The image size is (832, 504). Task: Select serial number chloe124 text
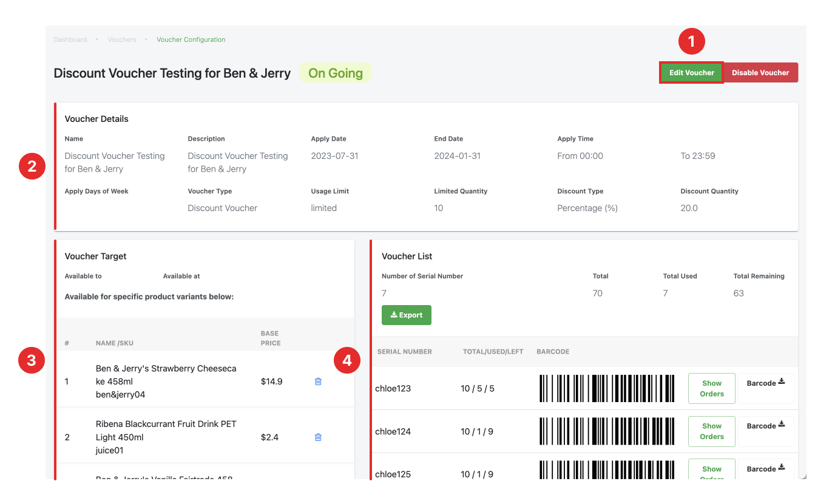click(x=393, y=432)
